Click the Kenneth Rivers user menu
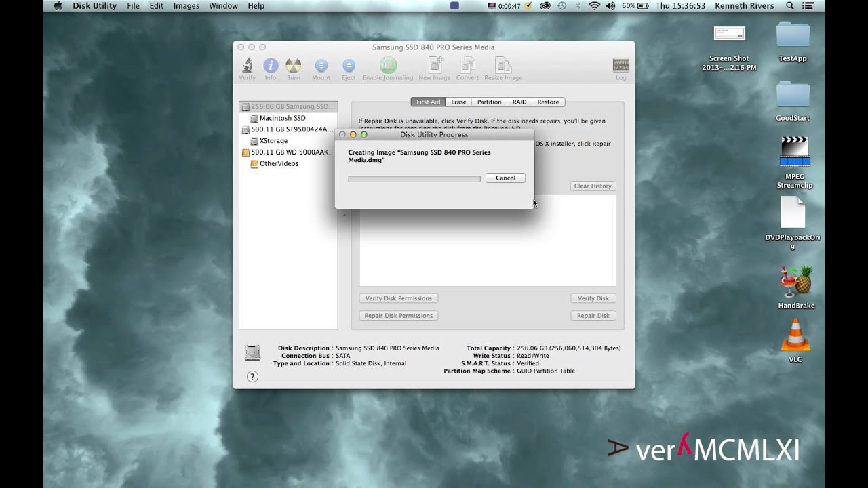868x488 pixels. point(744,6)
